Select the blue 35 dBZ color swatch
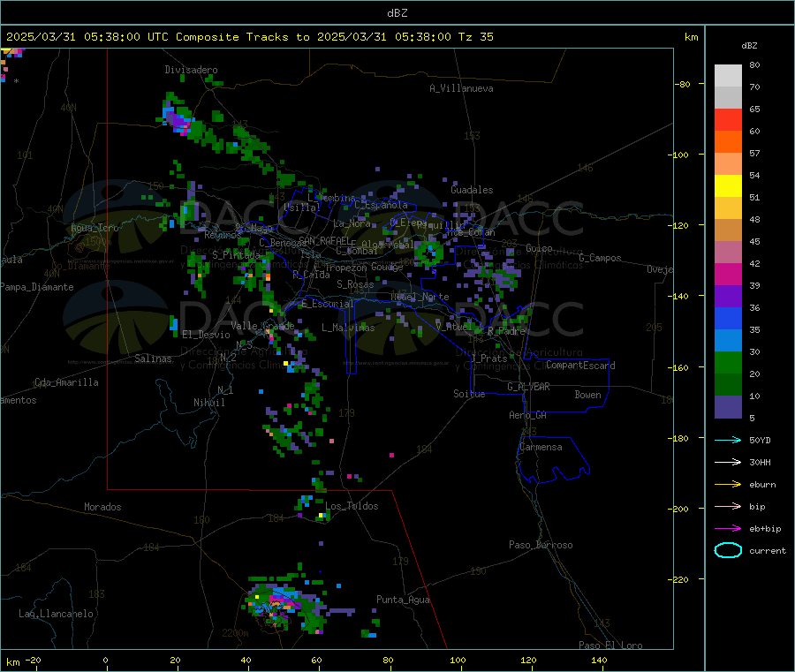Image resolution: width=795 pixels, height=672 pixels. (x=728, y=318)
